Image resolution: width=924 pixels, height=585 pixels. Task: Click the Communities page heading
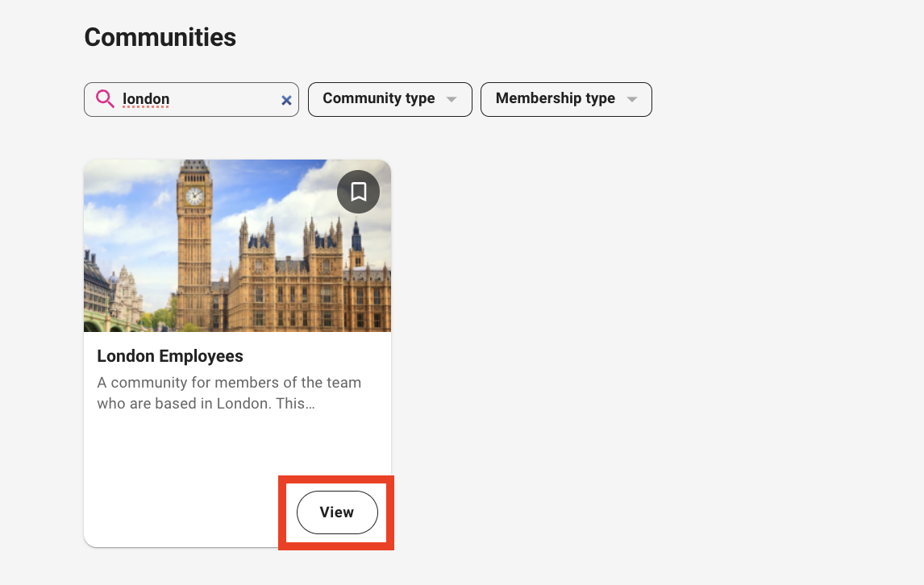tap(160, 37)
